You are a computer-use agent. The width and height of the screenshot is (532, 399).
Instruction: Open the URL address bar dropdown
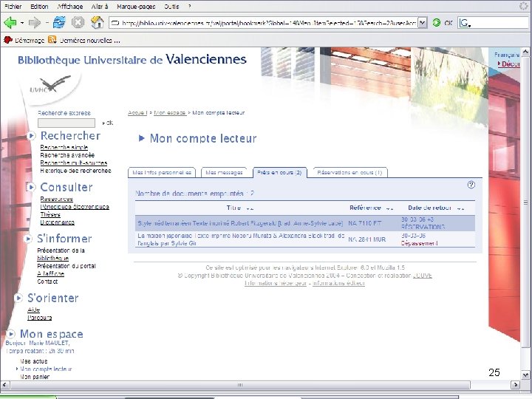(x=422, y=23)
